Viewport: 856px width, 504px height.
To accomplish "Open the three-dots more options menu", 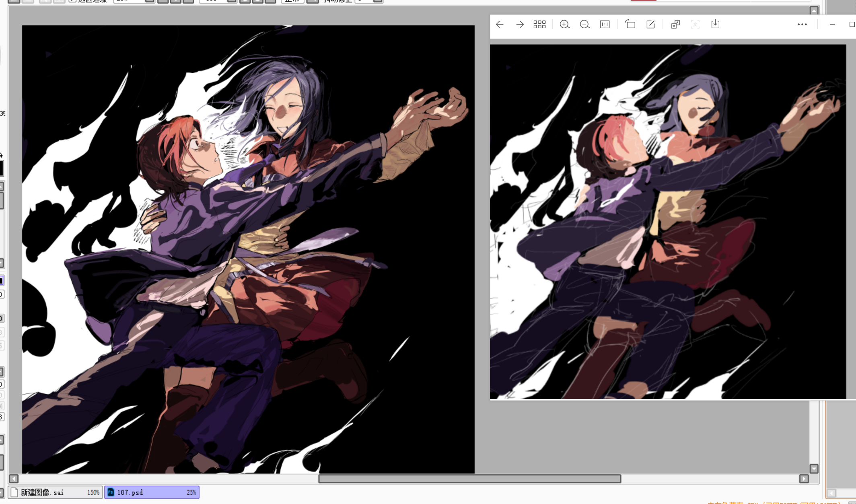I will tap(802, 25).
